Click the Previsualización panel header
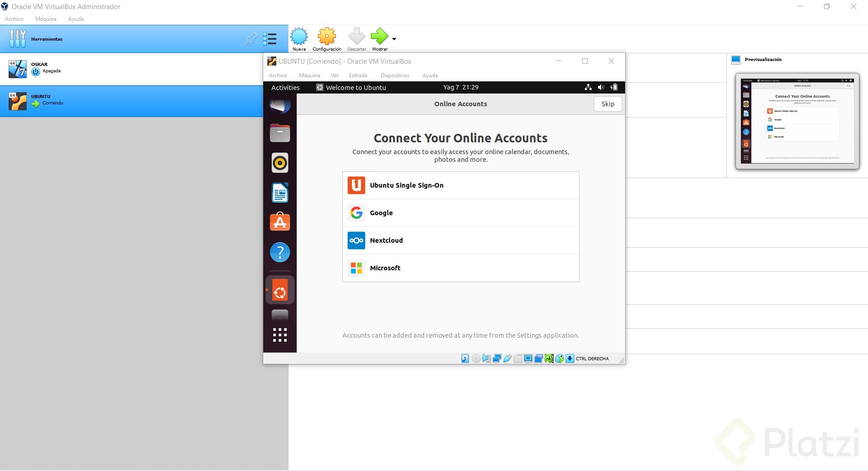Viewport: 868px width, 471px height. pyautogui.click(x=763, y=60)
